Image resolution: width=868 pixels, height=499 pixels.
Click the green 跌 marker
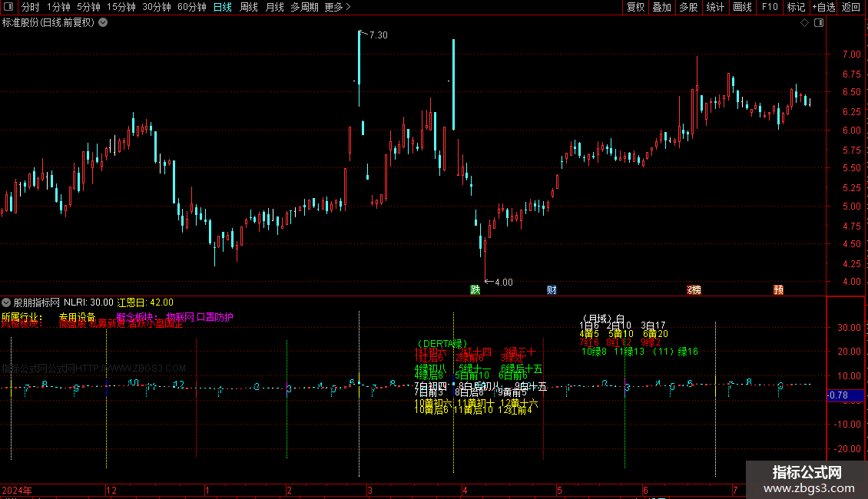(x=475, y=290)
